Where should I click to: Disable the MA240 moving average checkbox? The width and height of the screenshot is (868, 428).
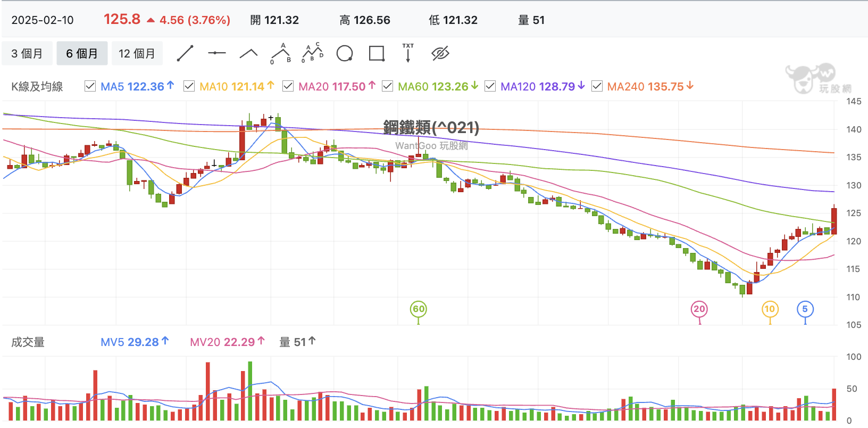597,86
